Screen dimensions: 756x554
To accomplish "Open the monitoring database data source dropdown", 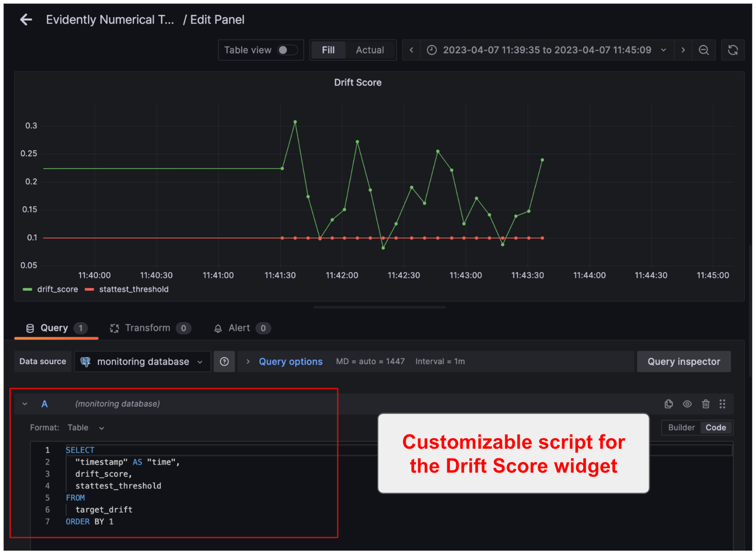I will click(x=142, y=361).
